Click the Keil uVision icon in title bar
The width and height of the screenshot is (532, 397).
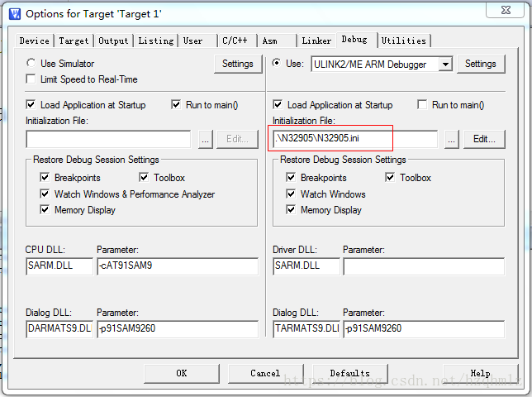[x=15, y=14]
